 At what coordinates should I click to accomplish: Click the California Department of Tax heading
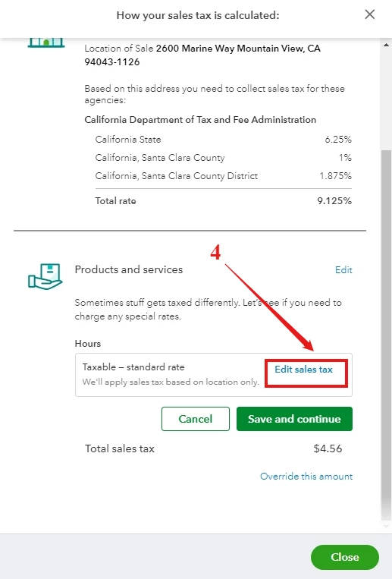coord(200,120)
